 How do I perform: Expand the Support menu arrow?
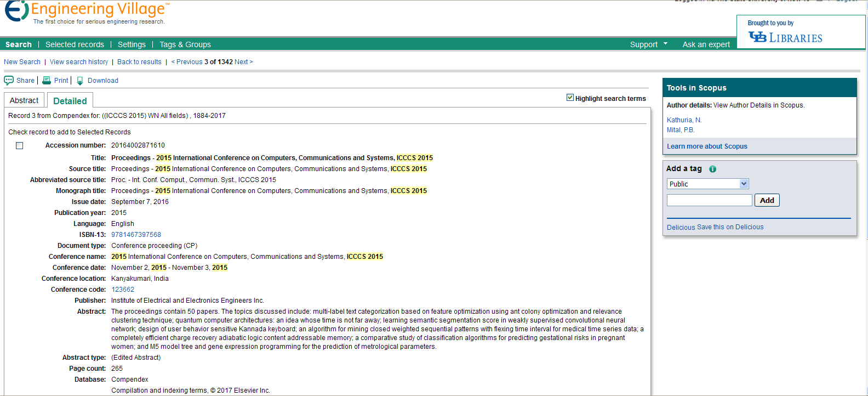(x=666, y=43)
